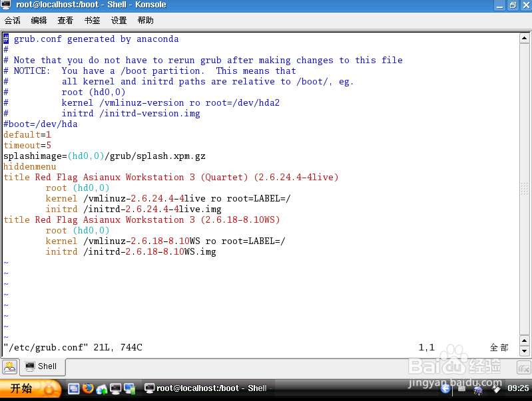Image resolution: width=532 pixels, height=401 pixels.
Task: Click the second-to-last scrollbar up arrow
Action: (x=524, y=340)
